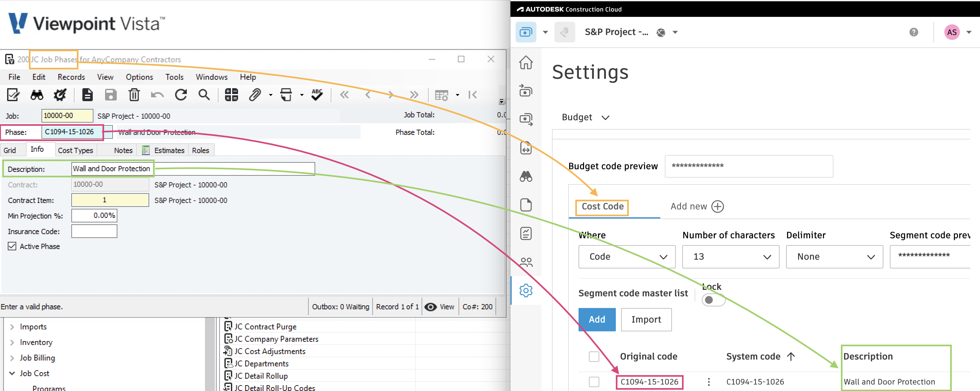
Task: Switch to the Cost Types tab
Action: pyautogui.click(x=75, y=150)
